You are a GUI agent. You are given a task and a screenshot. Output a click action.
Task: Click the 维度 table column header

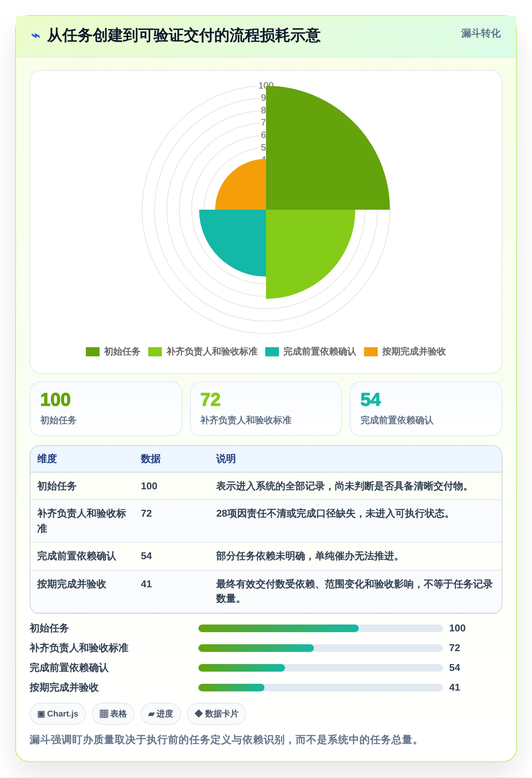[47, 459]
